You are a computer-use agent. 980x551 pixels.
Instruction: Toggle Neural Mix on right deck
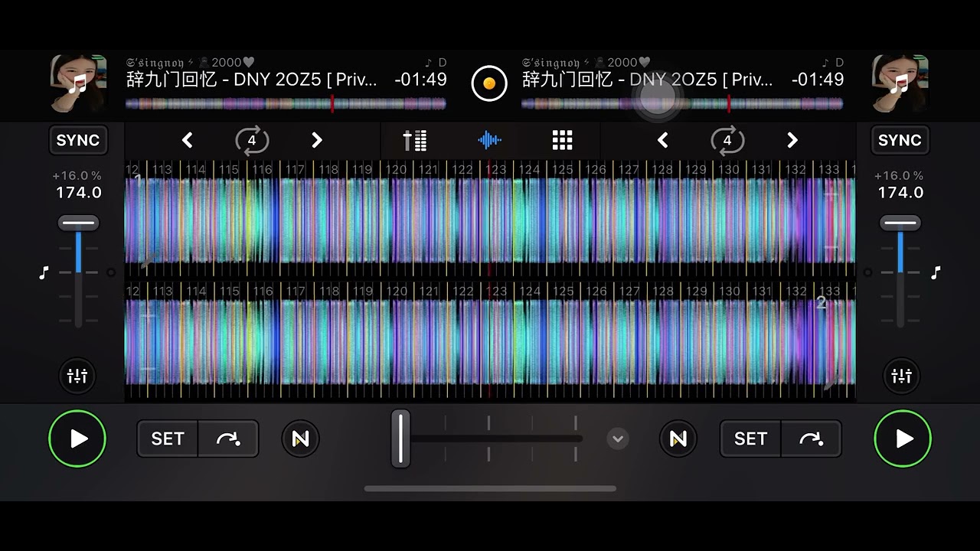[678, 439]
